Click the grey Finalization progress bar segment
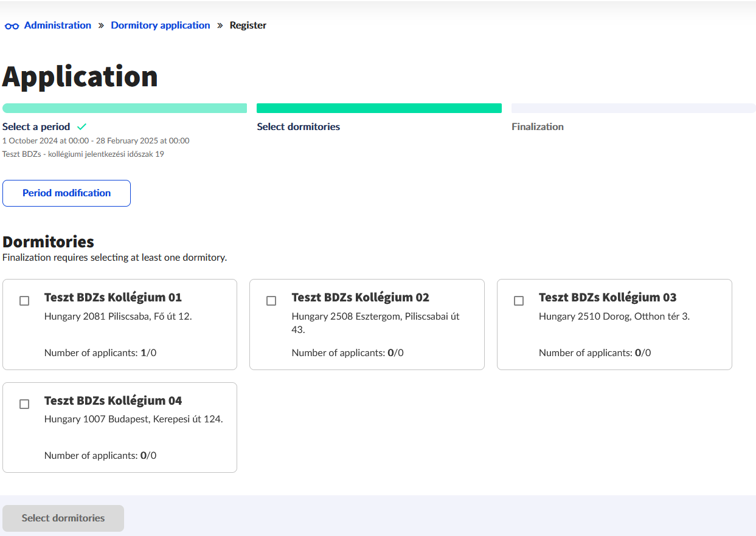The height and width of the screenshot is (536, 756). click(633, 108)
